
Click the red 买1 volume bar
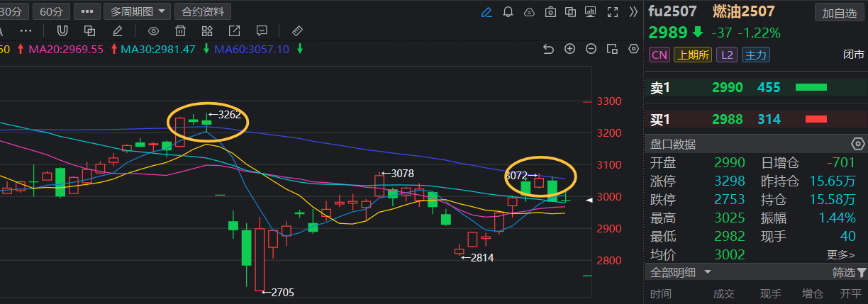816,118
